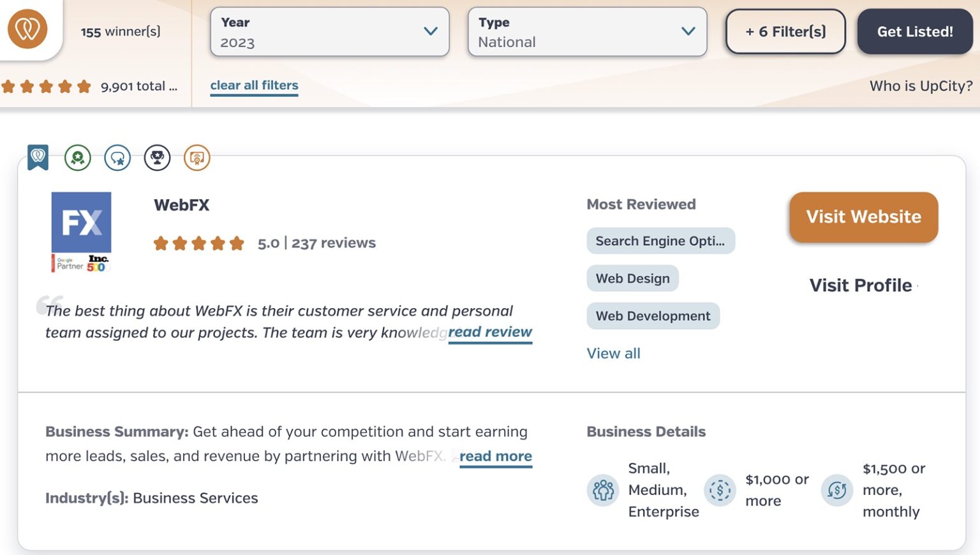Click the blue UpCity bookmark badge

(38, 157)
